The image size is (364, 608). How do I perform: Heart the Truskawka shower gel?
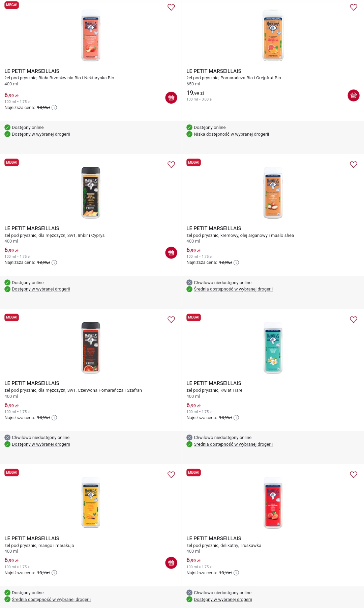(x=353, y=475)
